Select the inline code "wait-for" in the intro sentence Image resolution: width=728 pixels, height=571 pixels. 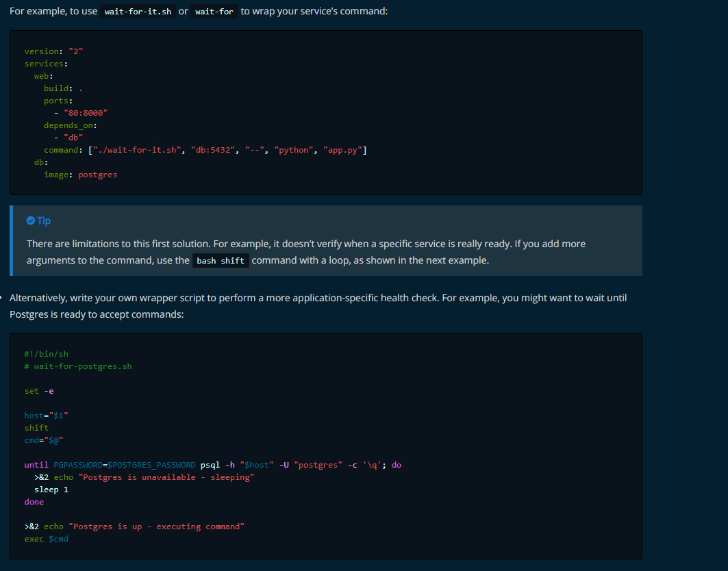tap(214, 11)
